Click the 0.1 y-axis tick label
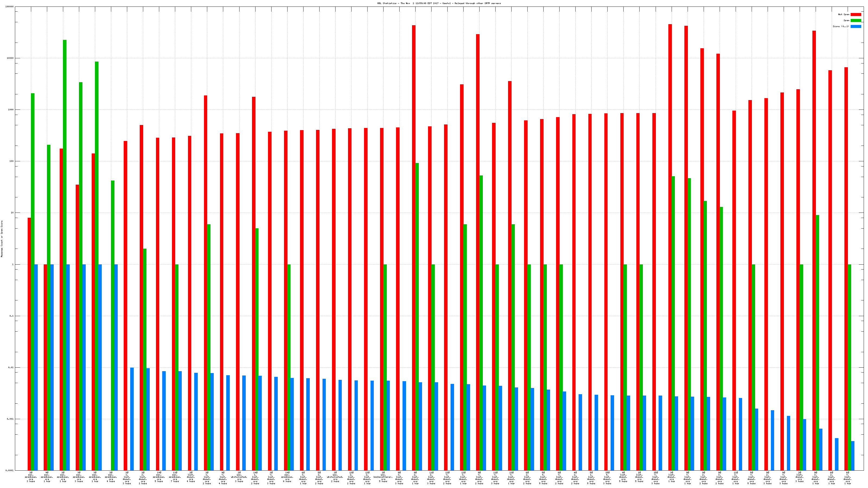This screenshot has width=868, height=488. pyautogui.click(x=11, y=316)
